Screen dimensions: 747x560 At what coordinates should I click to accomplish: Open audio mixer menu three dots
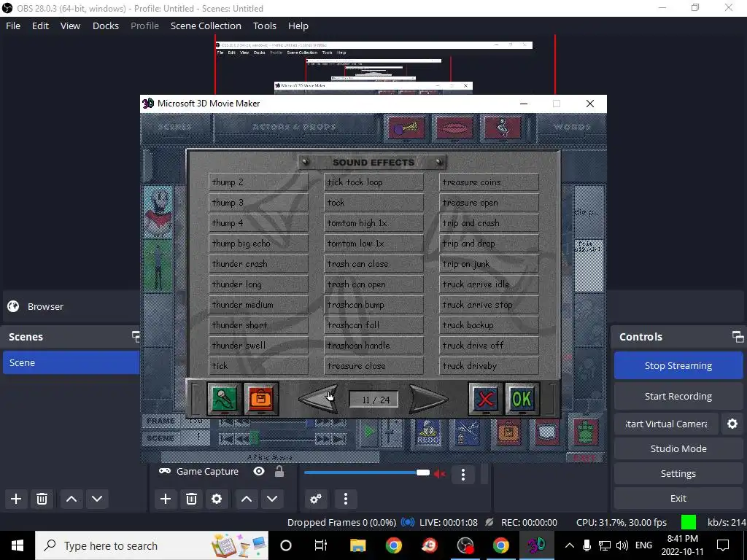coord(346,499)
